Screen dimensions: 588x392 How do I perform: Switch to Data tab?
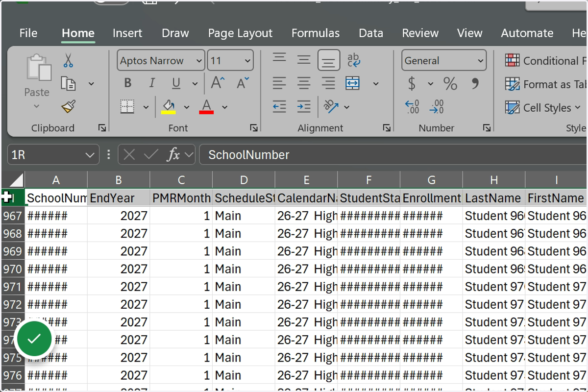click(371, 33)
